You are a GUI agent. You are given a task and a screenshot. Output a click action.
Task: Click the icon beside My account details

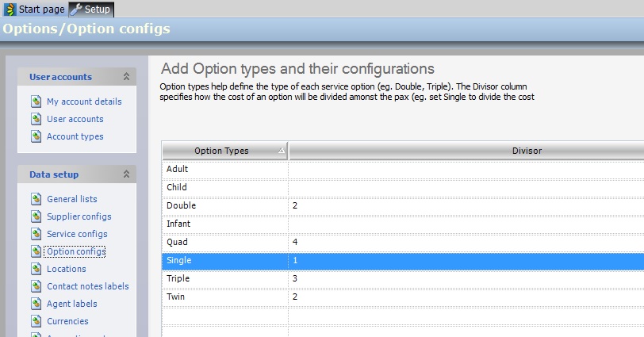click(x=36, y=101)
